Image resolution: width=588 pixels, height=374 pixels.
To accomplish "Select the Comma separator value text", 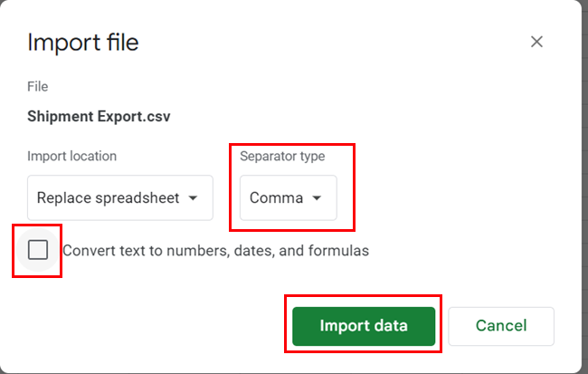I will point(276,197).
